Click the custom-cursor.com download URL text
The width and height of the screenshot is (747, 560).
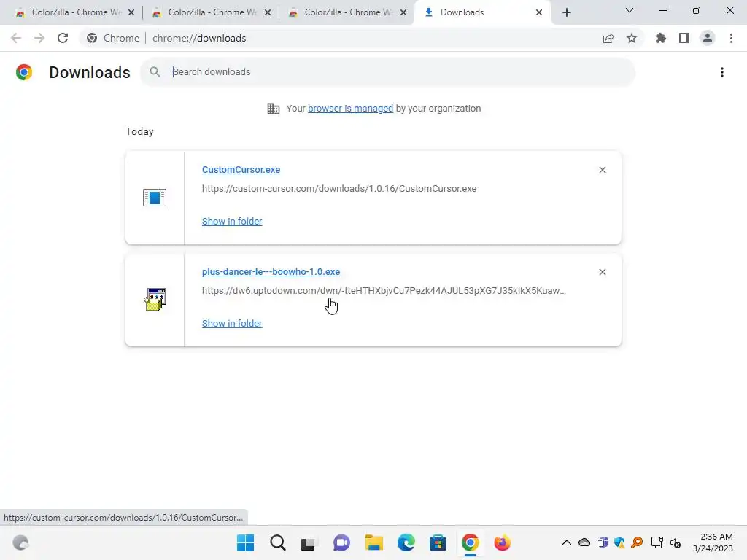click(339, 189)
